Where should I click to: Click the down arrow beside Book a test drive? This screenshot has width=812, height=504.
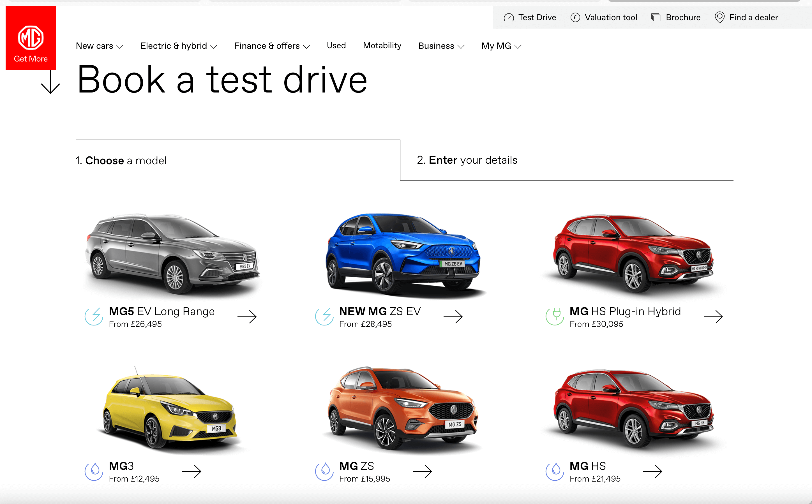50,82
